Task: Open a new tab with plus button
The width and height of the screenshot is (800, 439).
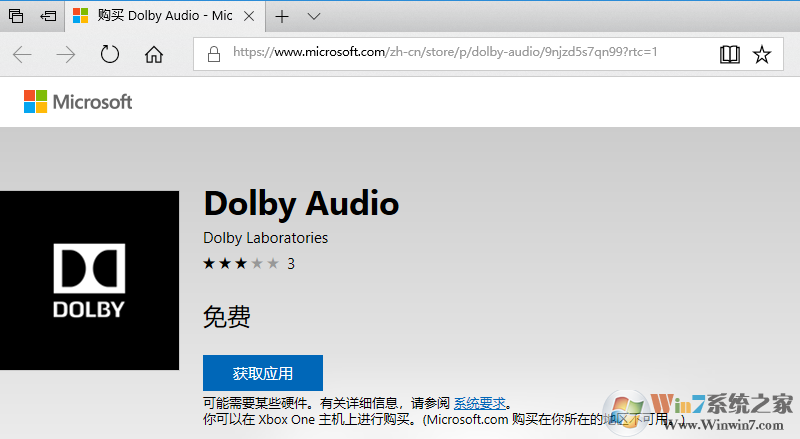Action: click(282, 16)
